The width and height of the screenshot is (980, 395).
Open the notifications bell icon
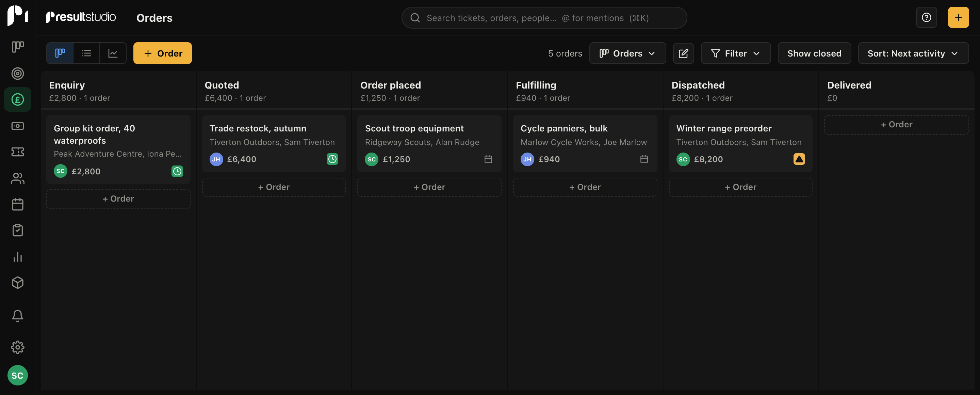(17, 315)
